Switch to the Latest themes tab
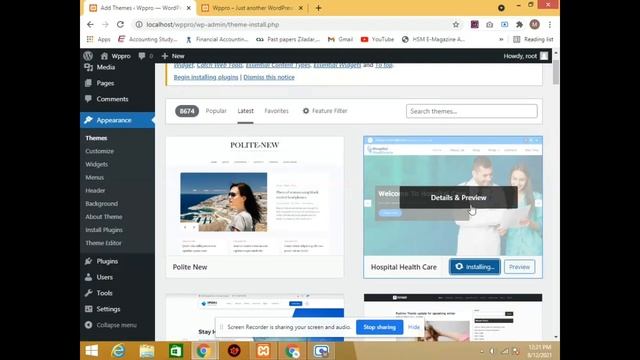The width and height of the screenshot is (640, 360). pos(245,111)
